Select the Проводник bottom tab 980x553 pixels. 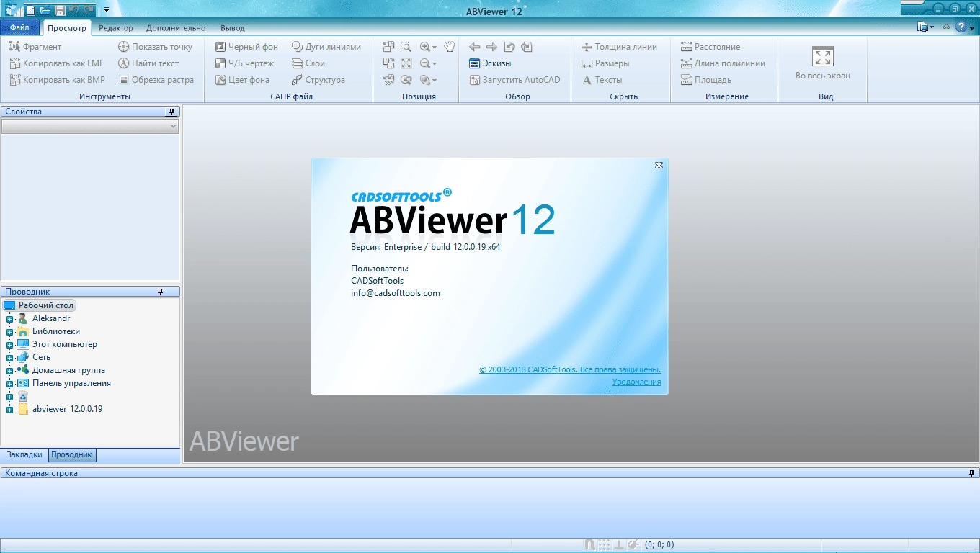pos(72,455)
